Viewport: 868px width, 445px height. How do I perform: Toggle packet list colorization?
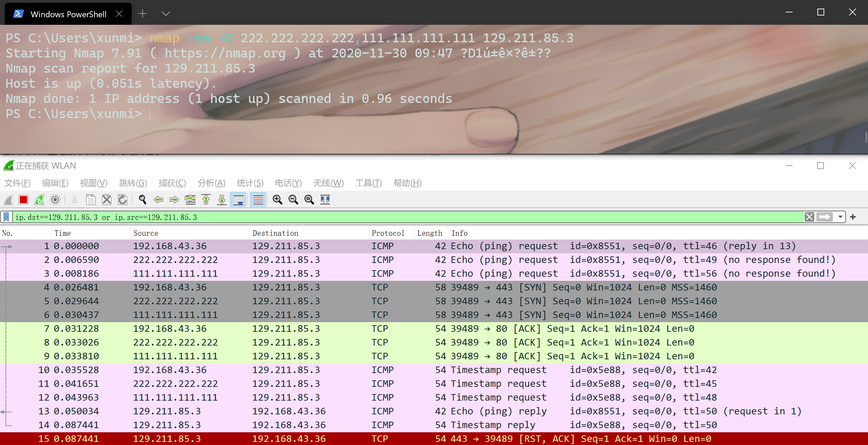click(x=258, y=200)
